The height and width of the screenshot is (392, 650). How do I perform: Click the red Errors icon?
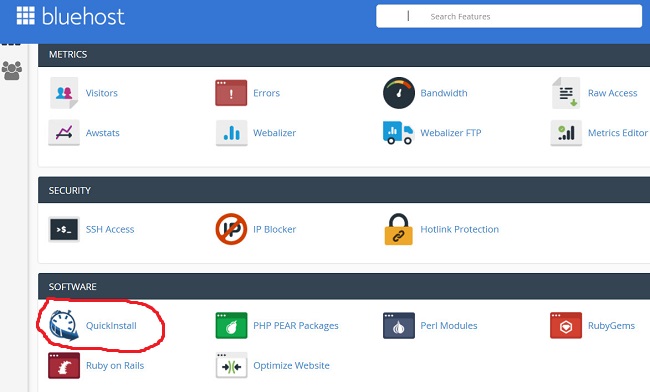231,93
